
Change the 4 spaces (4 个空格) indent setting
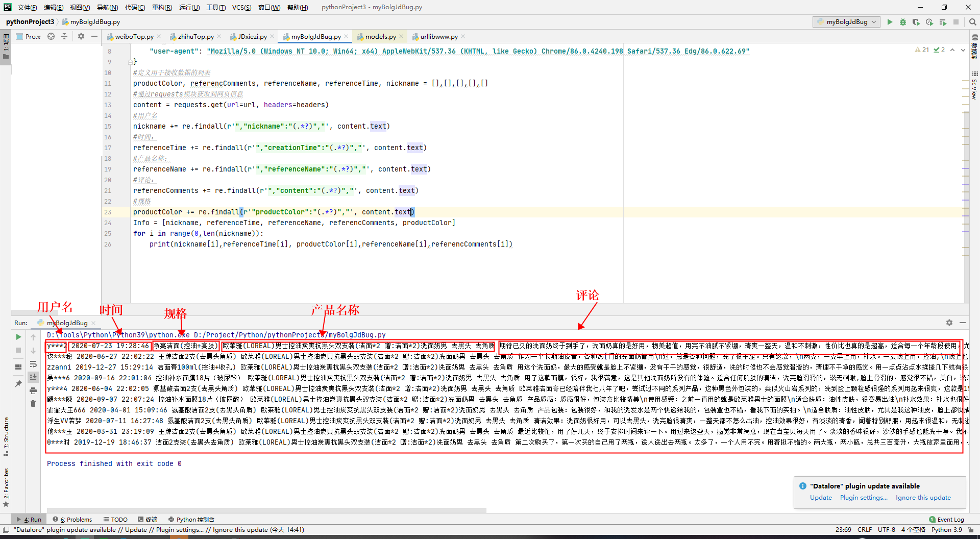coord(913,530)
